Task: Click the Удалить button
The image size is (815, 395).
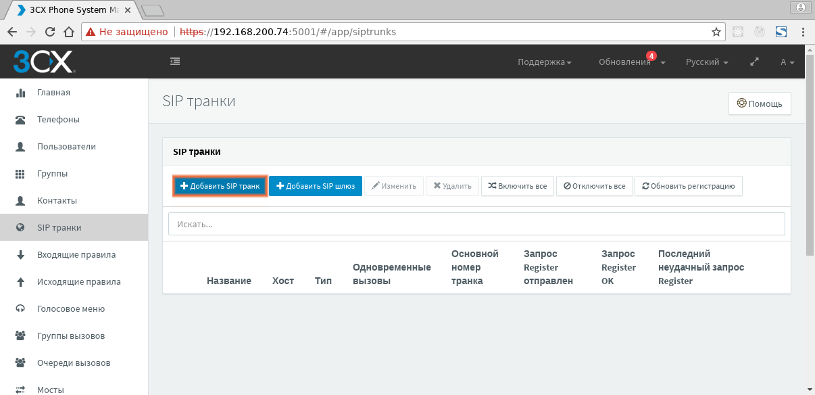Action: (x=452, y=186)
